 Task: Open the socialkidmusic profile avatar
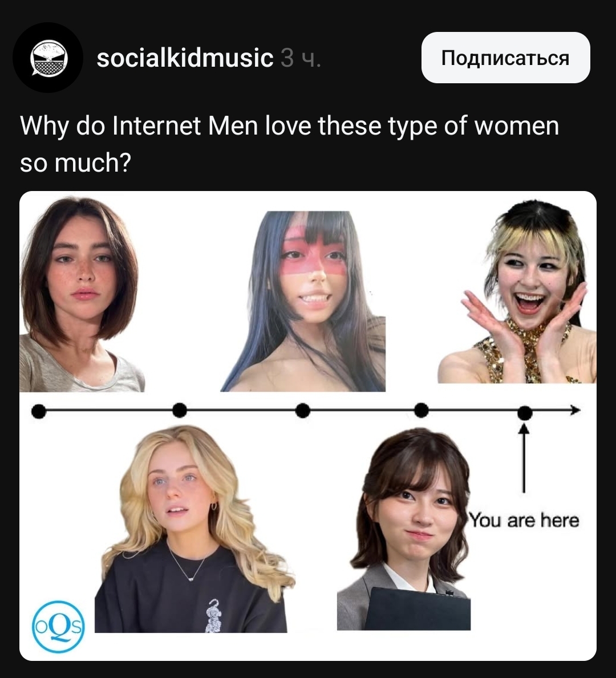coord(48,58)
